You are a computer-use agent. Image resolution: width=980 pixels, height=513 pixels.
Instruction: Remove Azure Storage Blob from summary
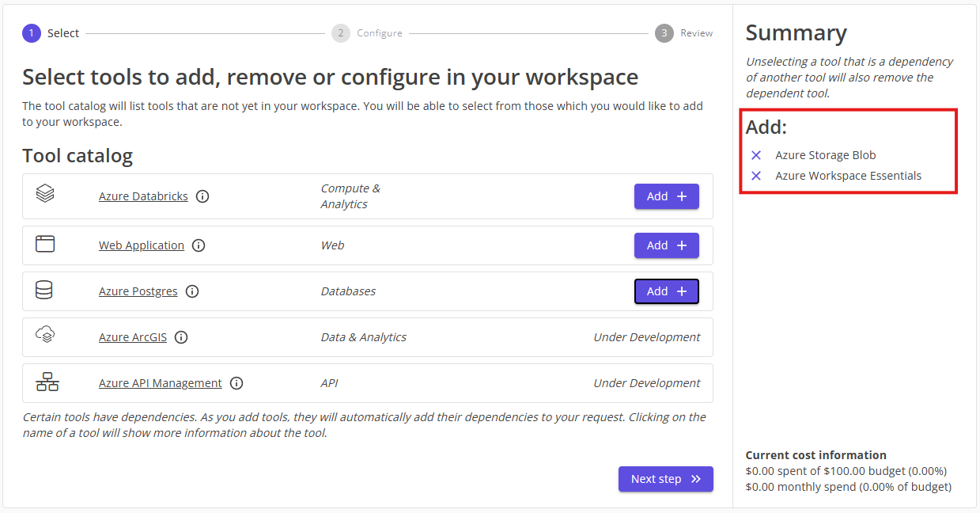tap(756, 155)
